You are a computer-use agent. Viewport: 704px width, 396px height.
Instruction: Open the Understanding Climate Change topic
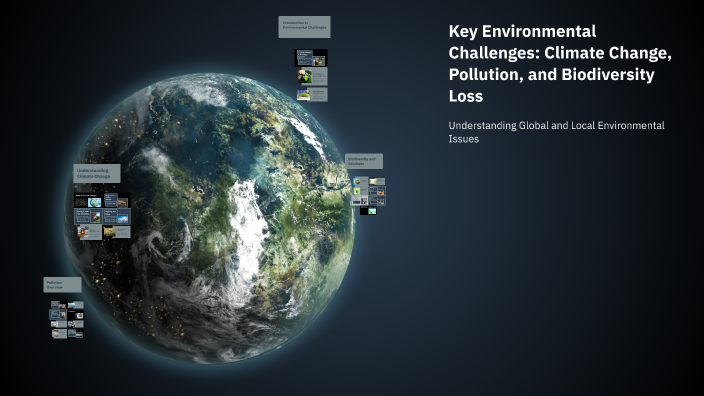97,173
